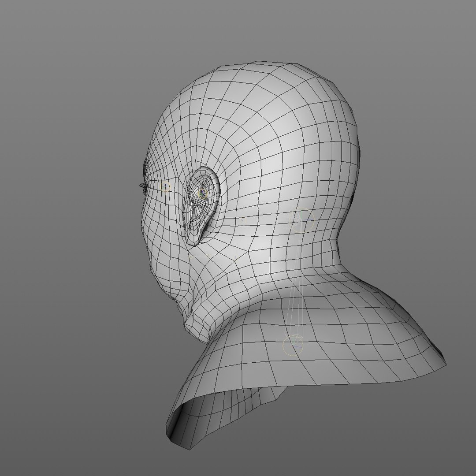
Task: Select the bone connecting the neck joints
Action: click(297, 283)
